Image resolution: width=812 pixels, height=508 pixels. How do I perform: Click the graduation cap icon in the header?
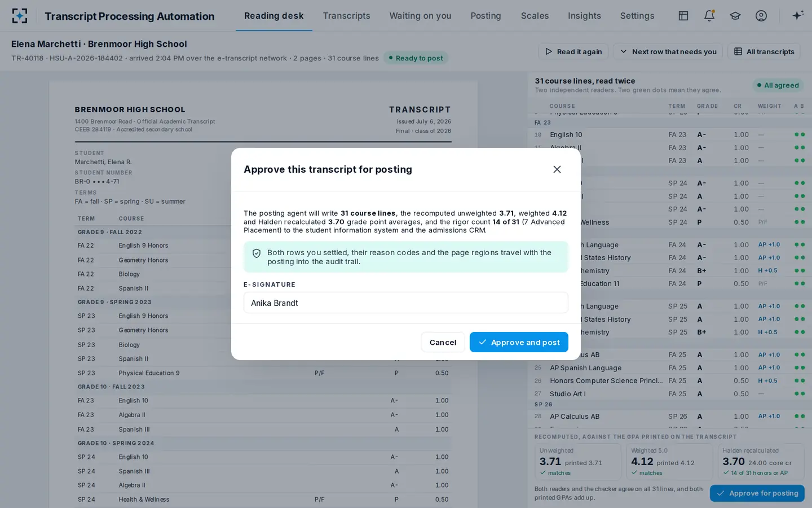pyautogui.click(x=735, y=16)
